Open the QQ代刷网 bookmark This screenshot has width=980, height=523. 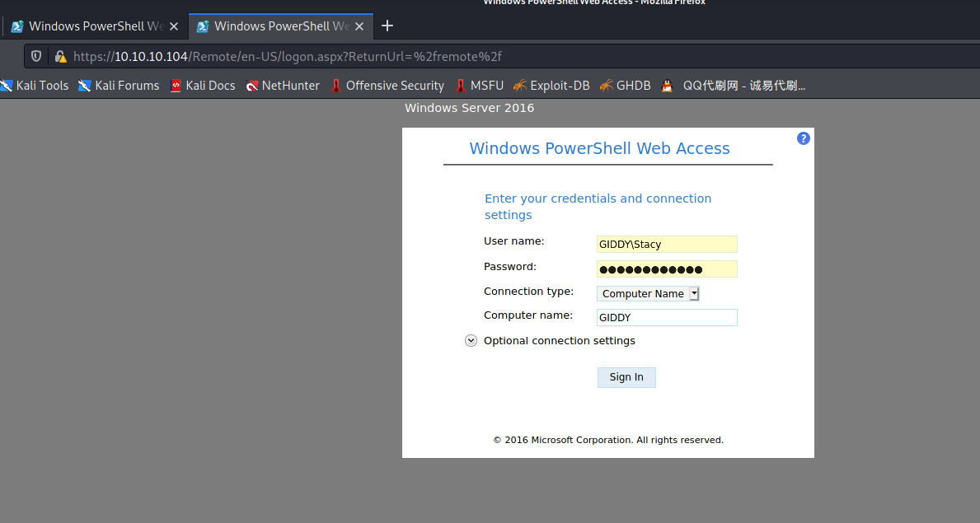click(734, 86)
